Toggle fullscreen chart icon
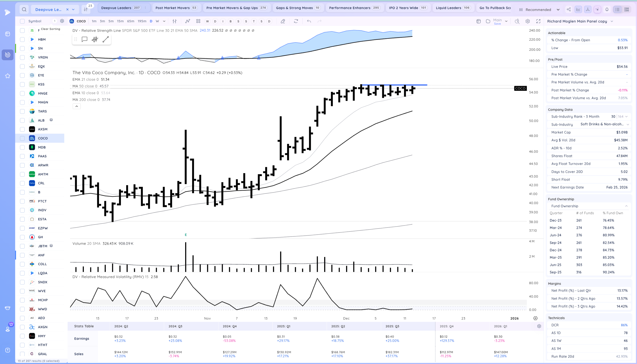Viewport: 637px width, 364px height. click(x=538, y=21)
